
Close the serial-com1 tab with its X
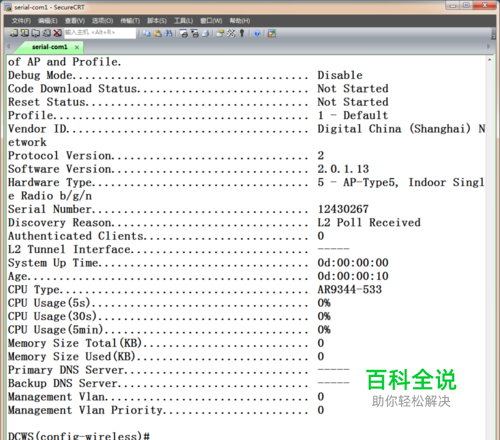pos(77,47)
